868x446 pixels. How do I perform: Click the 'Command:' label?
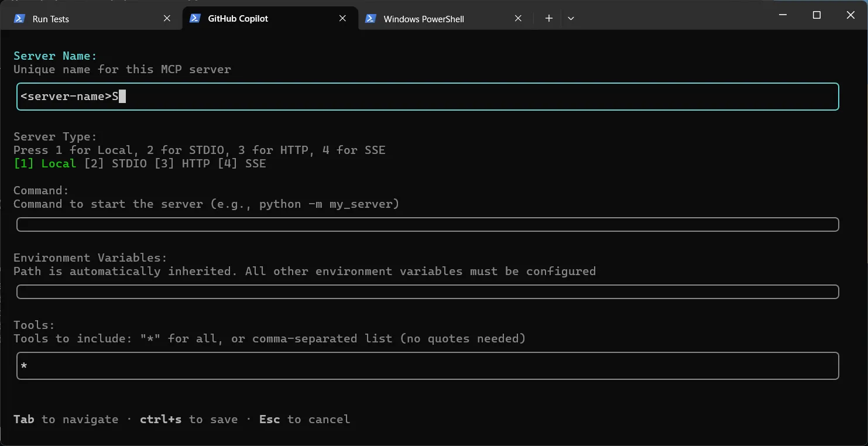pyautogui.click(x=41, y=190)
